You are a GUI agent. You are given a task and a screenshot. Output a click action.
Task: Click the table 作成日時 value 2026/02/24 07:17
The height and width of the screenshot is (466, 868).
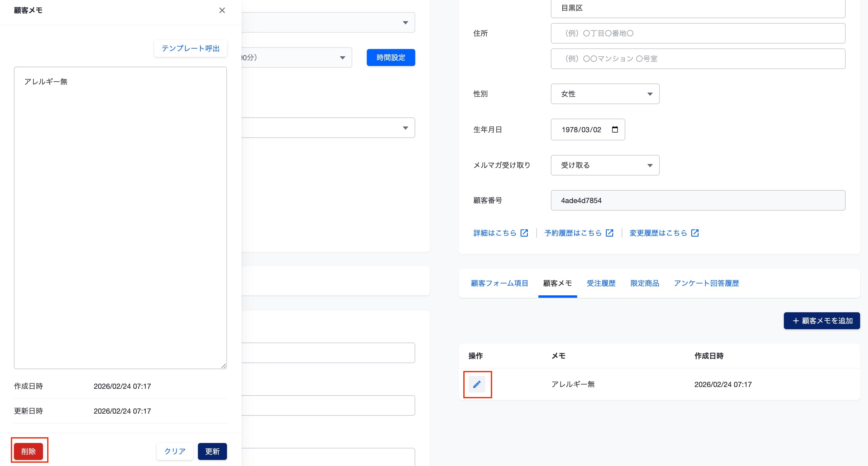[723, 384]
